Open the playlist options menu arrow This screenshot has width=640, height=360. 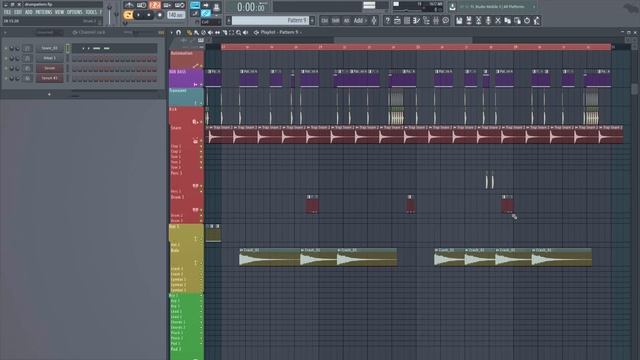[x=171, y=32]
